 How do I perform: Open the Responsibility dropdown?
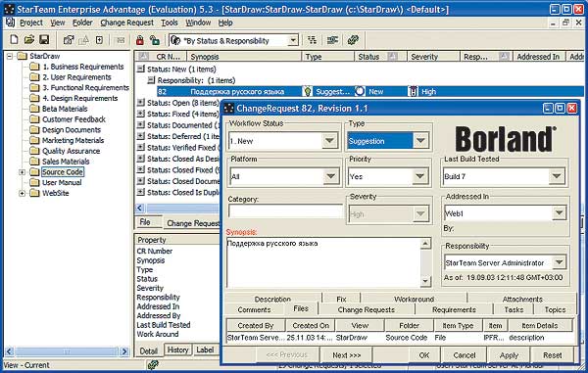tap(559, 262)
